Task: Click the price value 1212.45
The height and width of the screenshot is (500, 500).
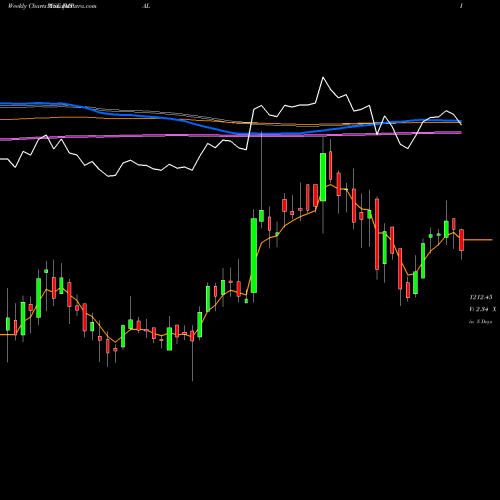Action: (481, 297)
